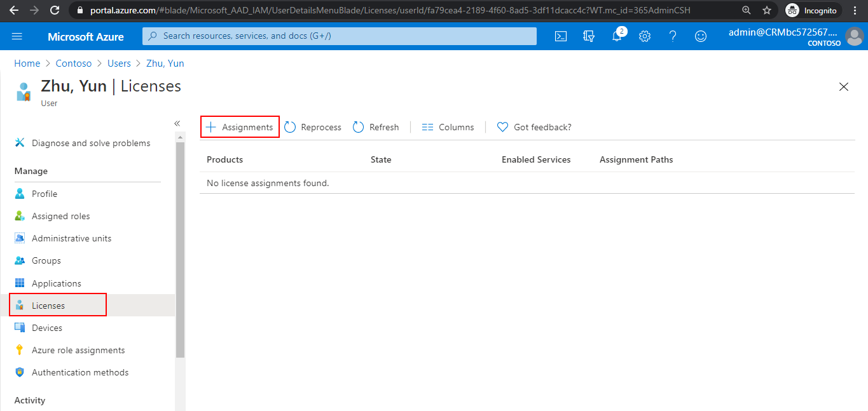Click the search resources bar

pos(340,36)
